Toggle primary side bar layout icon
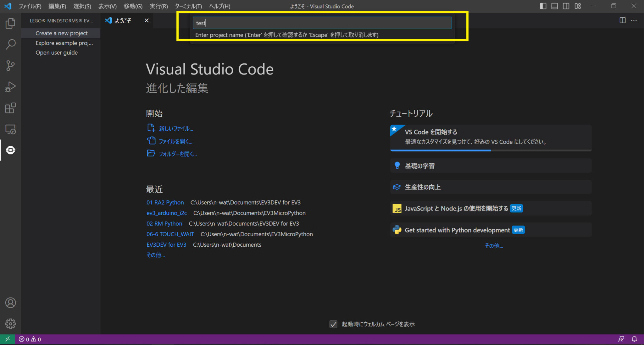The width and height of the screenshot is (644, 345). (x=543, y=6)
